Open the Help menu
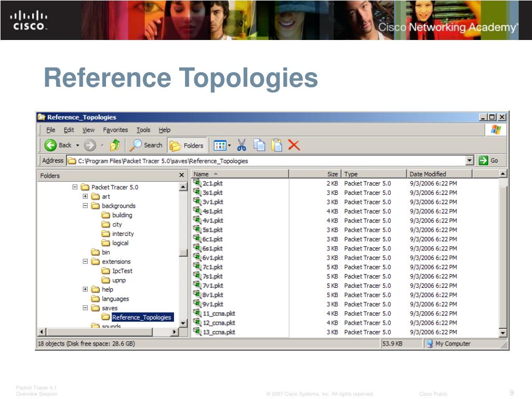 point(165,130)
